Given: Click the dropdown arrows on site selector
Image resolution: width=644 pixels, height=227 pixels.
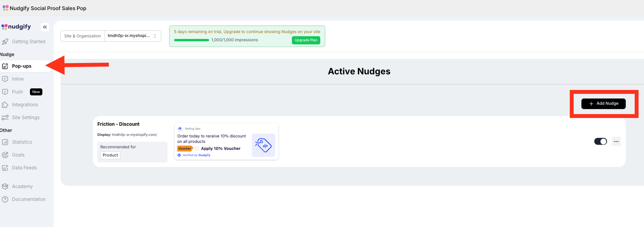Looking at the screenshot, I should [x=155, y=36].
